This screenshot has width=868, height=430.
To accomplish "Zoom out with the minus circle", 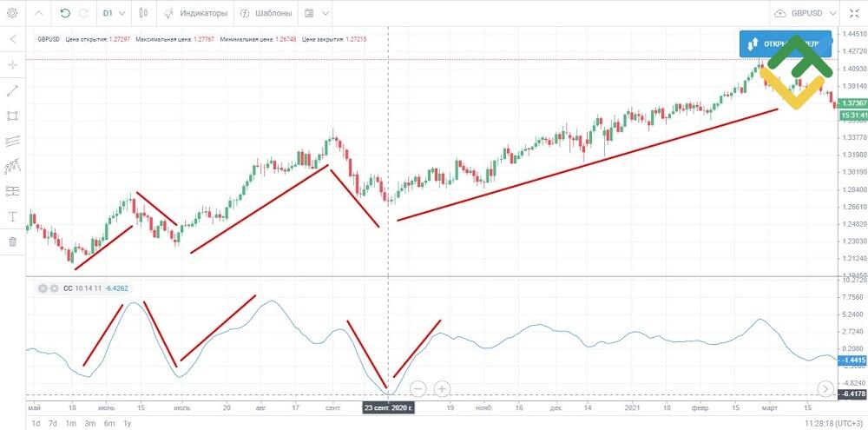I will [418, 389].
